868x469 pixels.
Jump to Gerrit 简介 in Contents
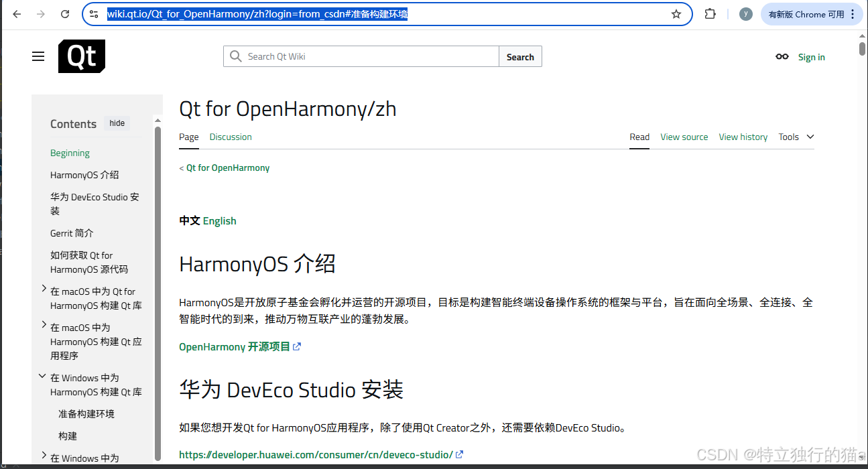[72, 233]
